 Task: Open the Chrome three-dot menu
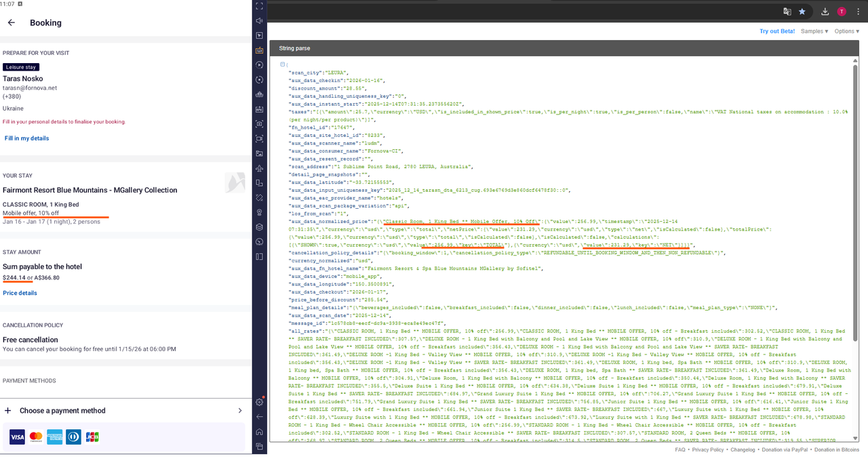coord(857,12)
